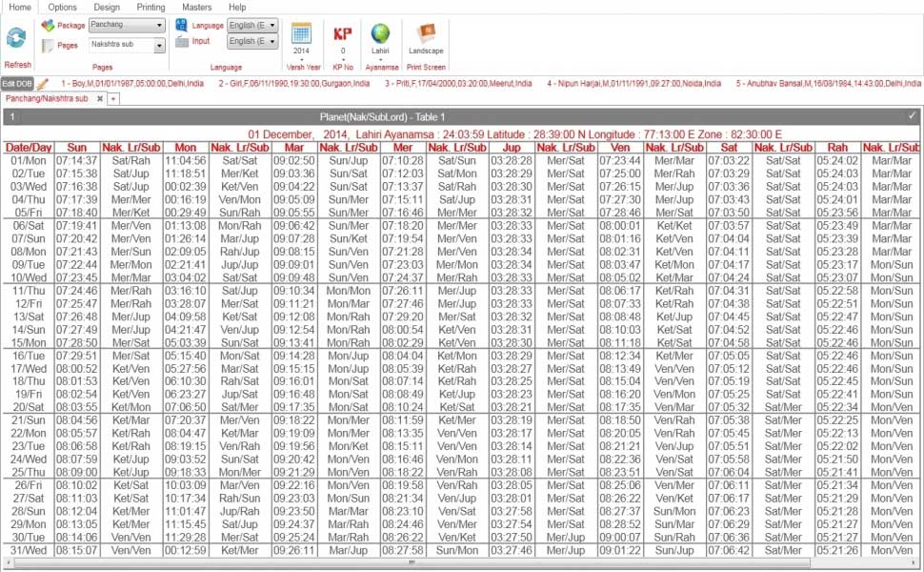Click the Date/Day column header
924x572 pixels.
[29, 148]
